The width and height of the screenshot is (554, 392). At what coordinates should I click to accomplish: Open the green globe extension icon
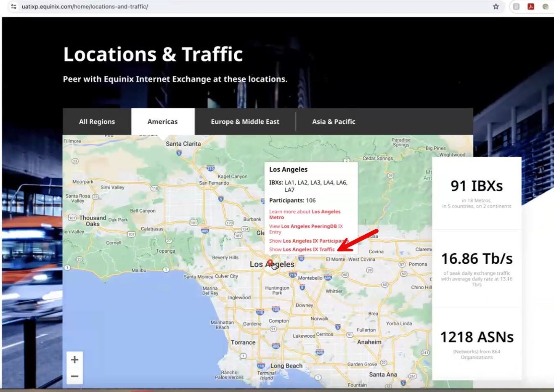546,6
